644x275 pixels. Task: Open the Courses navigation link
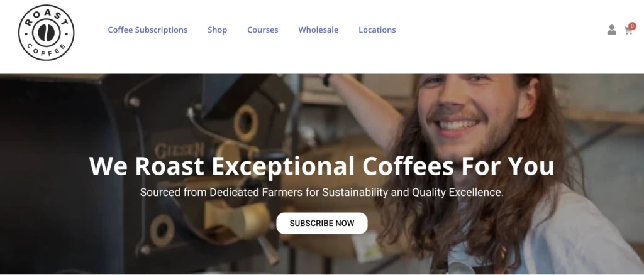pyautogui.click(x=262, y=30)
